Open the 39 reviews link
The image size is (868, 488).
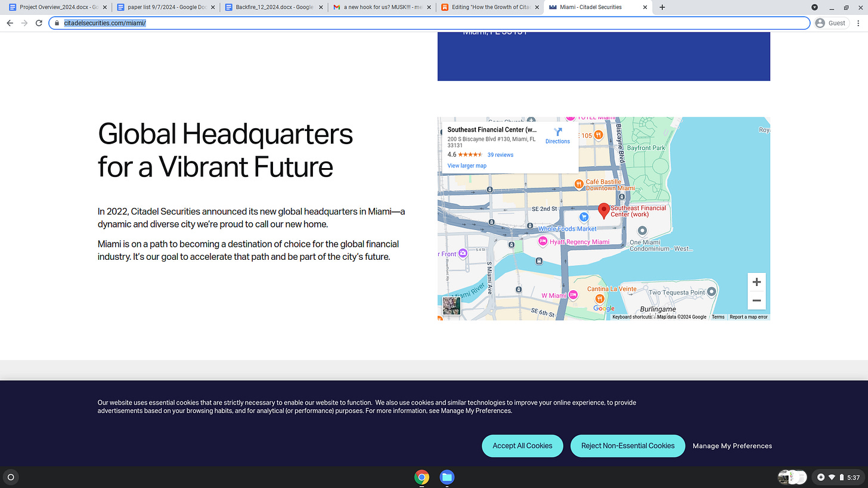point(500,155)
